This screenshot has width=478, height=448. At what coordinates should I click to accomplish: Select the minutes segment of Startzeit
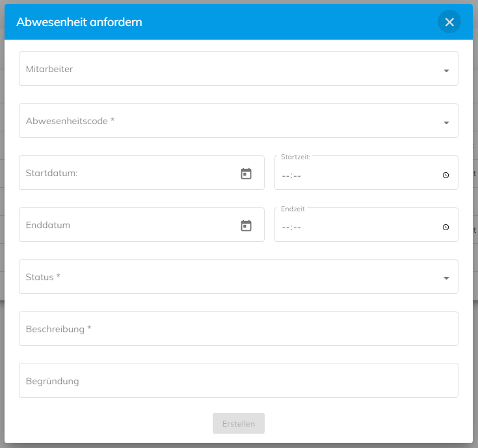pyautogui.click(x=297, y=176)
